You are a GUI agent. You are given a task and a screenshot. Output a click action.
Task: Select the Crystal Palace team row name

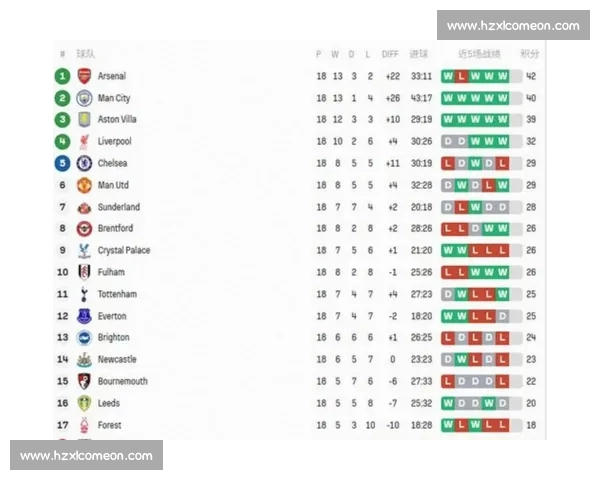(124, 250)
